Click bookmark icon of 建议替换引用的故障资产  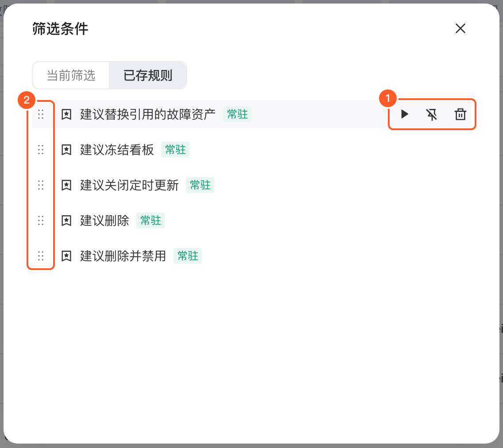click(x=66, y=114)
